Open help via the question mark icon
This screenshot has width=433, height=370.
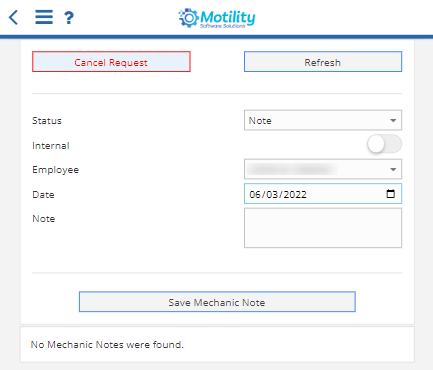pyautogui.click(x=69, y=17)
